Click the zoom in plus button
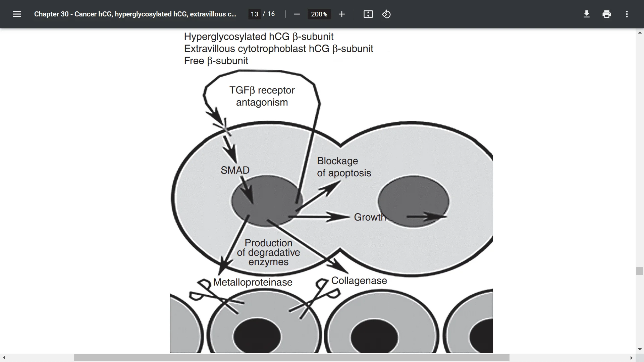 [342, 14]
